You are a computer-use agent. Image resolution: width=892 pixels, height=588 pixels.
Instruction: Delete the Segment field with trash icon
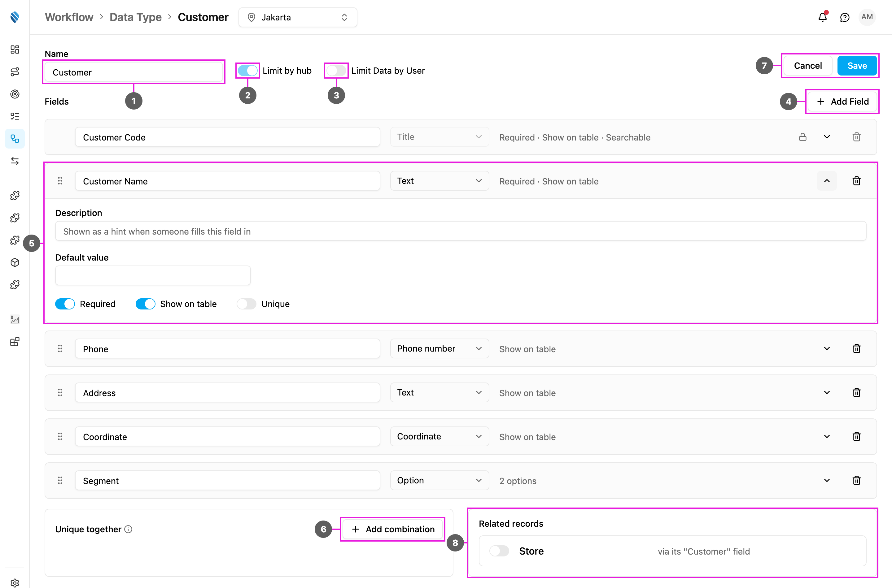(x=856, y=480)
